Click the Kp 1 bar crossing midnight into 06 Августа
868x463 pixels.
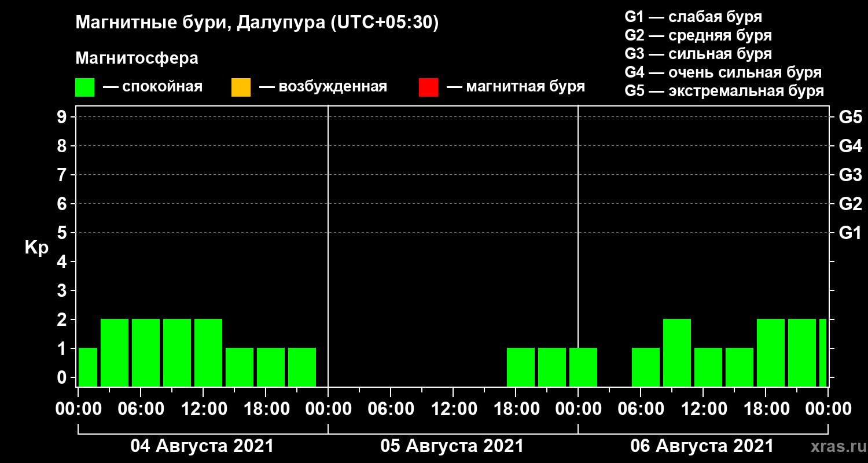pos(583,367)
